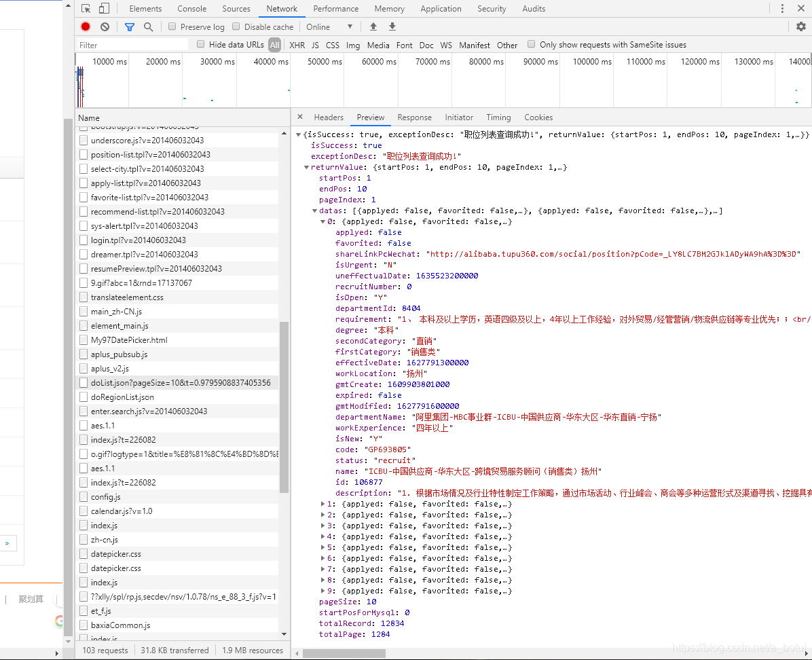Click file icon of My97DatePicker.html request
Viewport: 812px width, 660px height.
83,340
